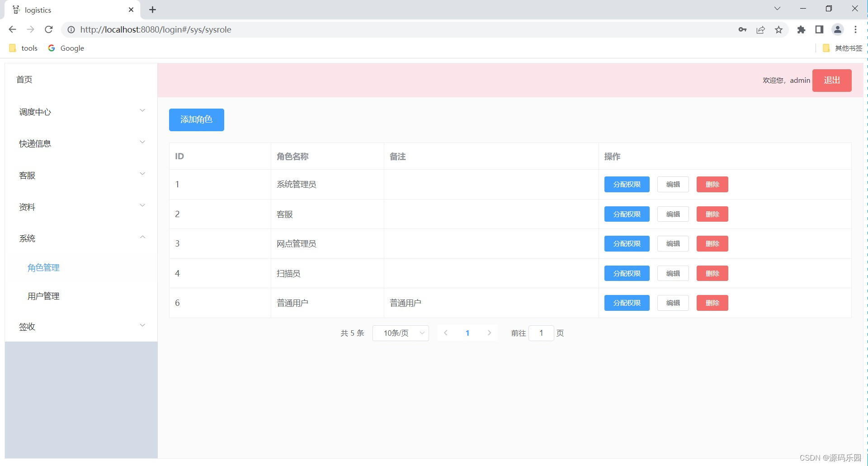Open the 10条/页 page size dropdown

tap(400, 333)
